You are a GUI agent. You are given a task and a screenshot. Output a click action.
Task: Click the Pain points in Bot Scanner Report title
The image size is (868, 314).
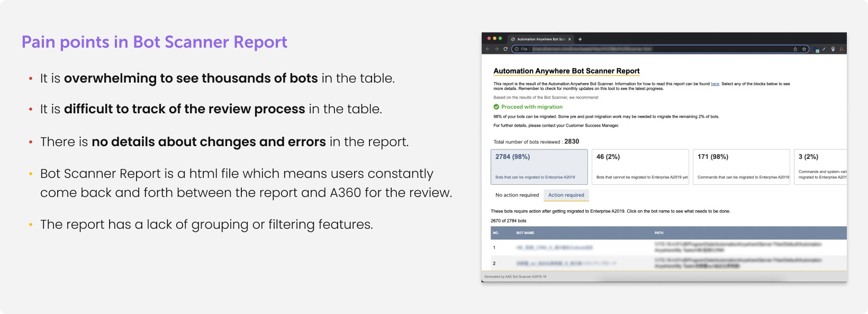(155, 42)
